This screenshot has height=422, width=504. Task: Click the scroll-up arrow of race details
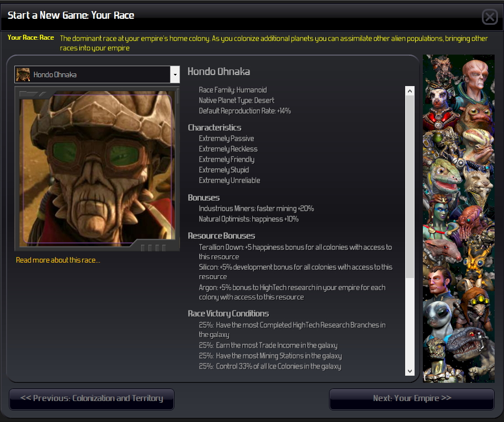[410, 91]
